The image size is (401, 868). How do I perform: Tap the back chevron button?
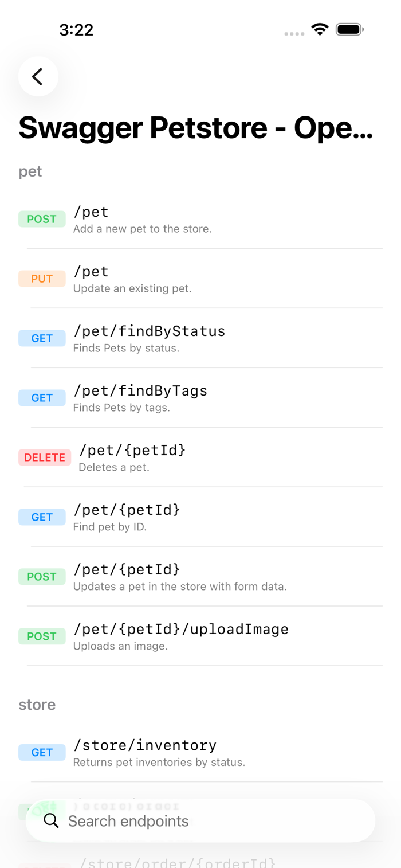(x=38, y=76)
